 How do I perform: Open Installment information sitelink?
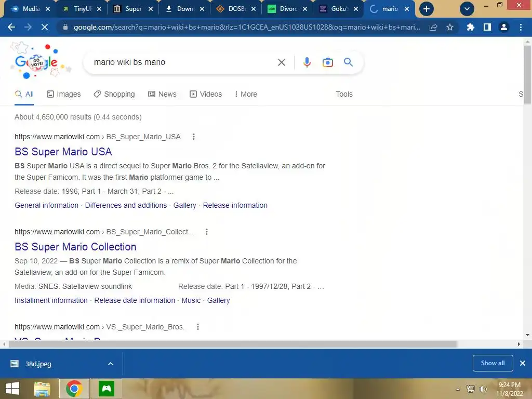(51, 300)
